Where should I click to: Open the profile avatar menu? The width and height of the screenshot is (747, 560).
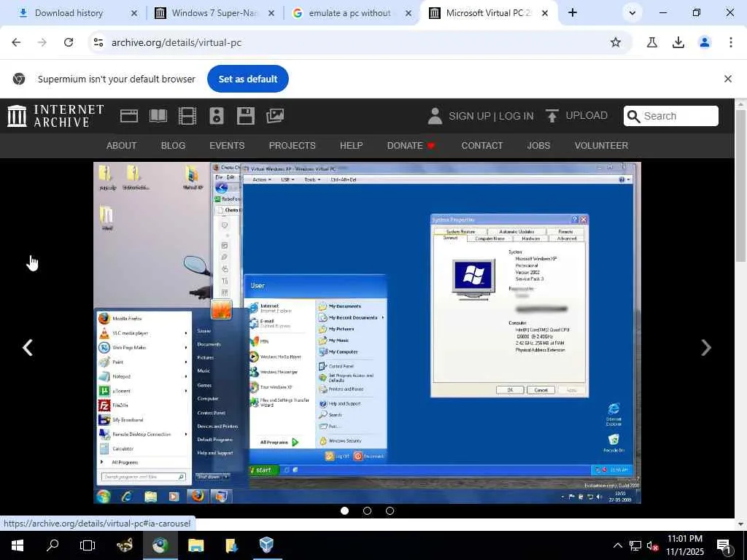click(705, 42)
